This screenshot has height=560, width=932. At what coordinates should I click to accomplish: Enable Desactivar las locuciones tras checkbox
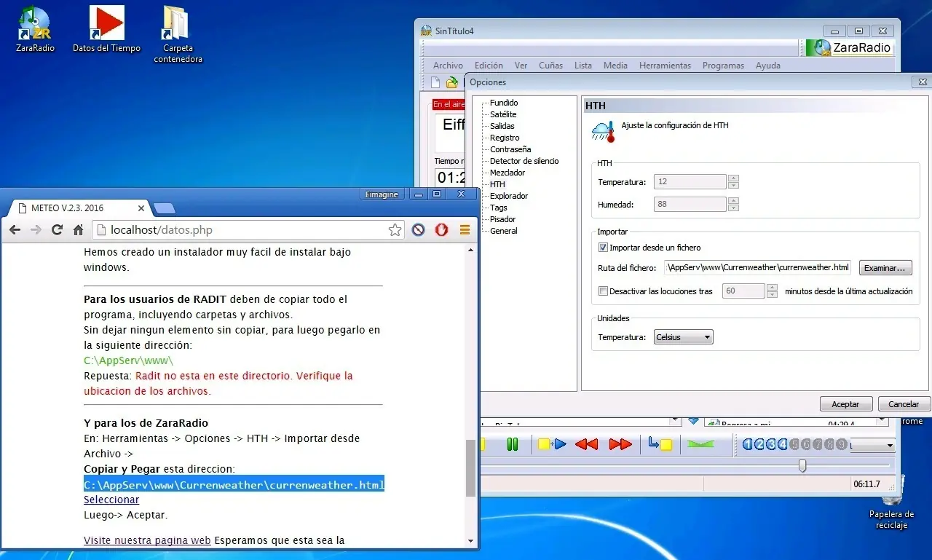tap(603, 291)
